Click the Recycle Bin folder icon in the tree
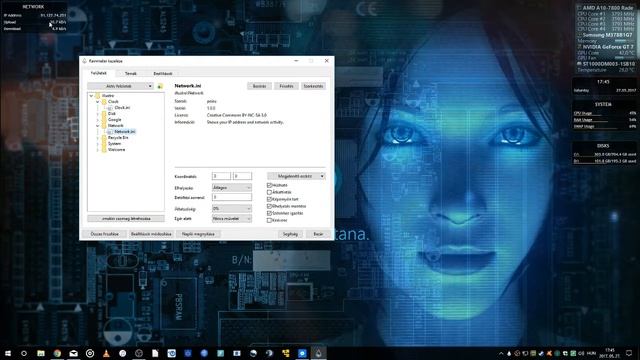This screenshot has height=360, width=640. point(104,138)
